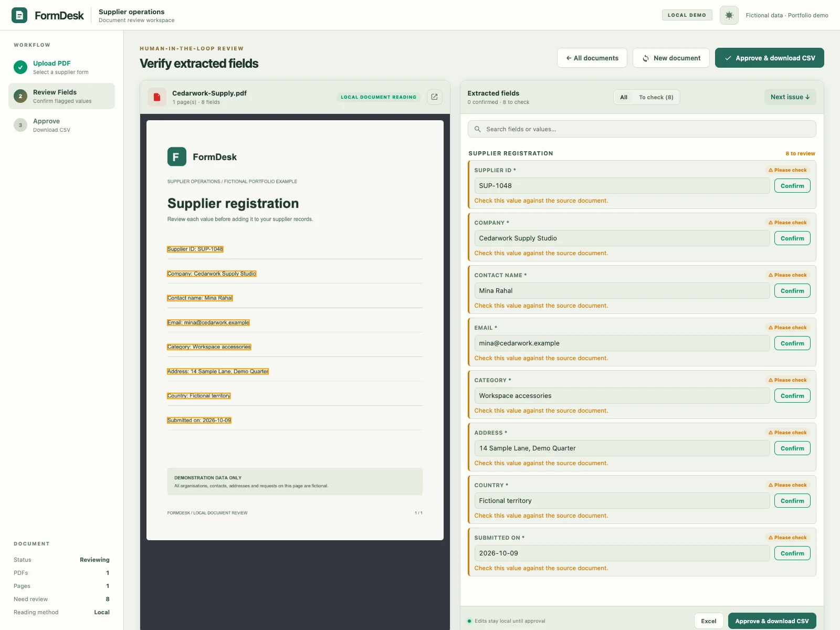Go back to All documents
The height and width of the screenshot is (630, 840).
coord(592,58)
